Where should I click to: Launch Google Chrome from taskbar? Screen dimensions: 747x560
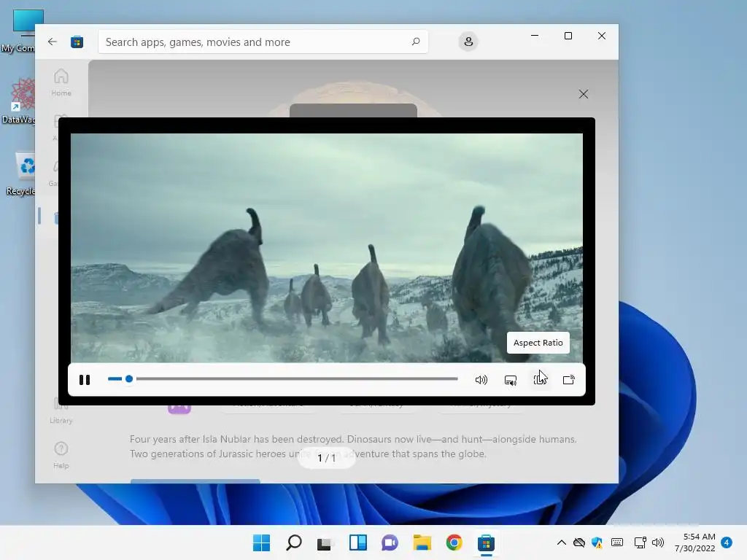coord(454,542)
